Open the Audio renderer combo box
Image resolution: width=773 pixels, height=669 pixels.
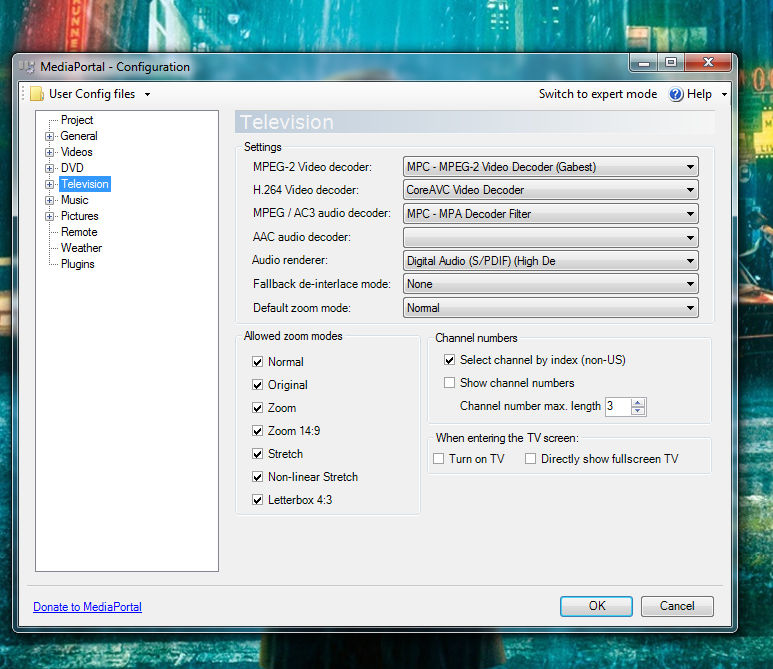click(x=550, y=261)
